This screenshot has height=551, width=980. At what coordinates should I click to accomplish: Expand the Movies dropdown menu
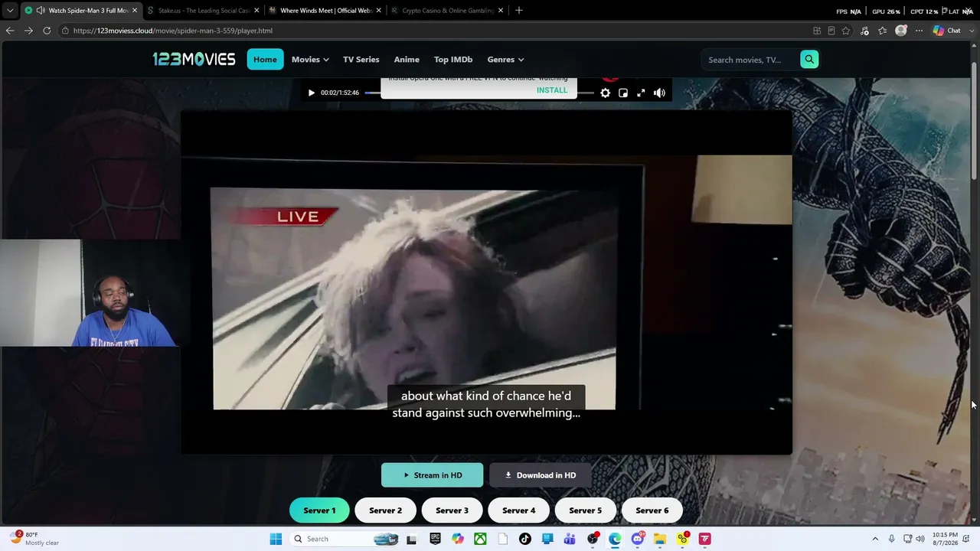tap(310, 60)
